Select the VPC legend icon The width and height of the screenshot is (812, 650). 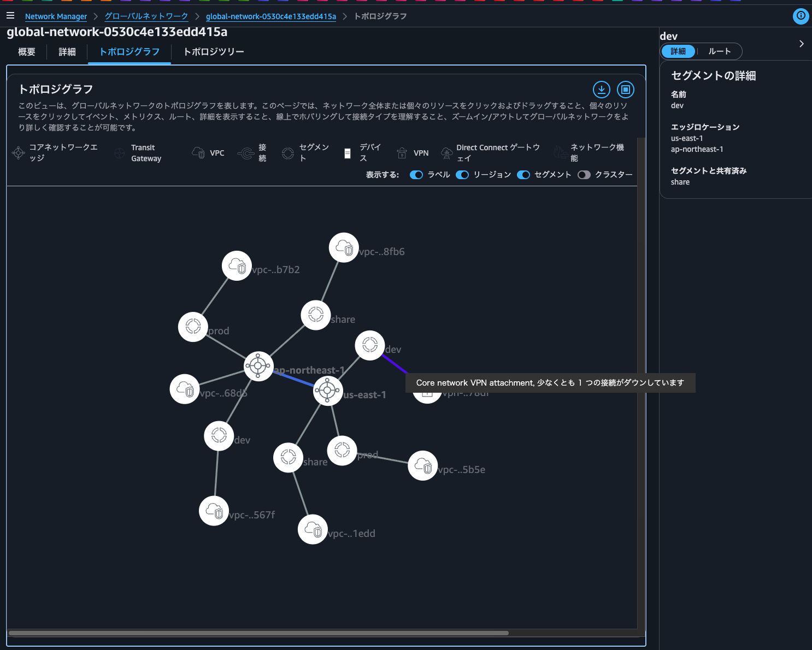point(197,152)
